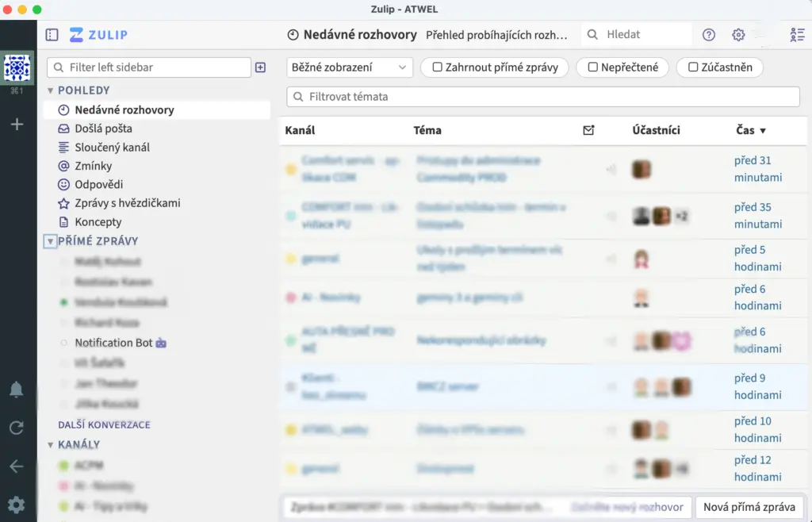
Task: Open the 'Běžné zobrazení' dropdown
Action: click(x=350, y=67)
